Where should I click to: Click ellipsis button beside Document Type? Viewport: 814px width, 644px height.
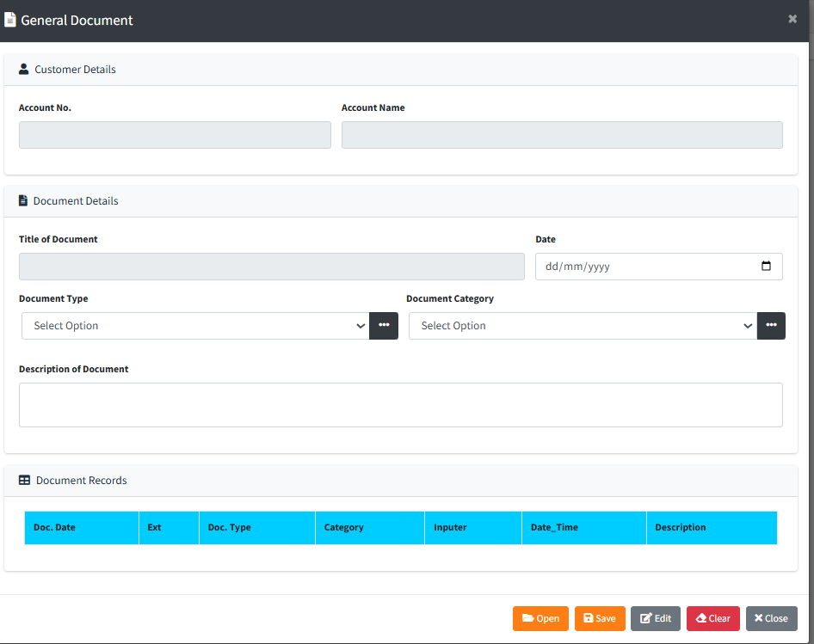[x=384, y=326]
